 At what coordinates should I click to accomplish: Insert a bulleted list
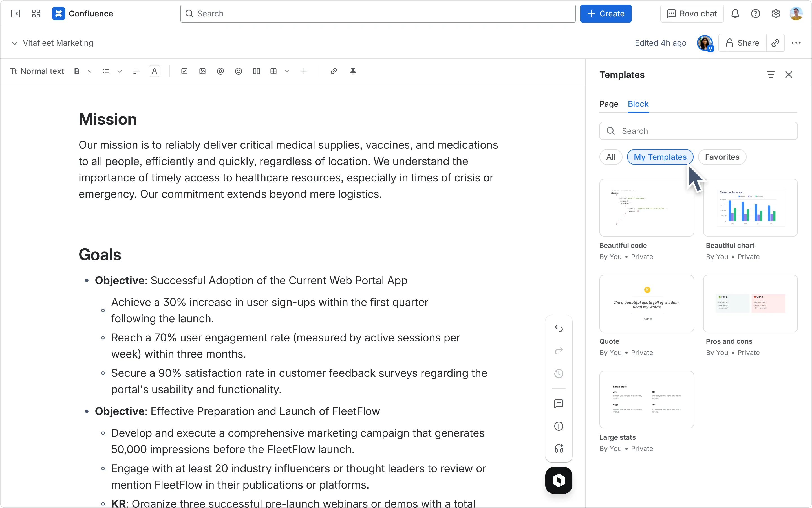point(106,71)
